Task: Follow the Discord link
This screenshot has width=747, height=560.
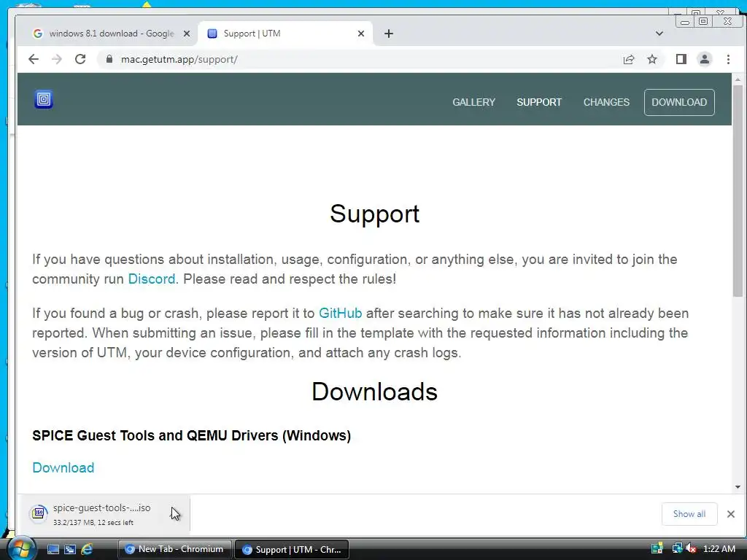Action: [152, 279]
